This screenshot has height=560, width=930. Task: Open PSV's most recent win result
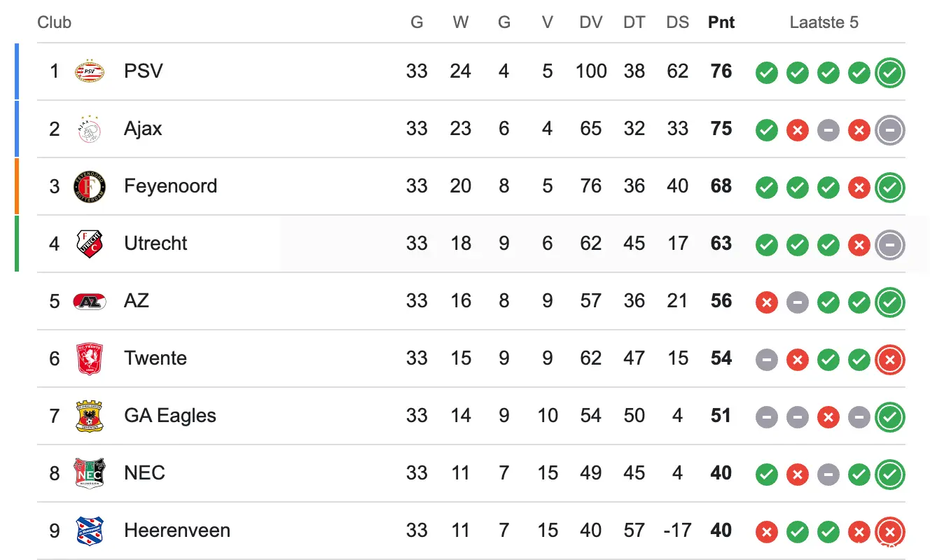coord(890,72)
